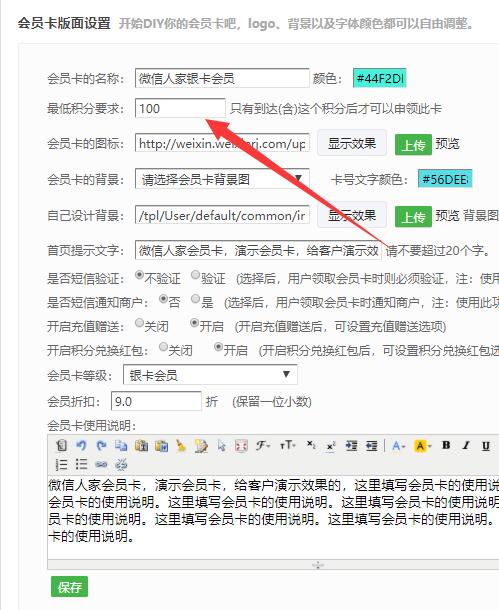
Task: Insert a bulleted list in editor
Action: coord(81,464)
